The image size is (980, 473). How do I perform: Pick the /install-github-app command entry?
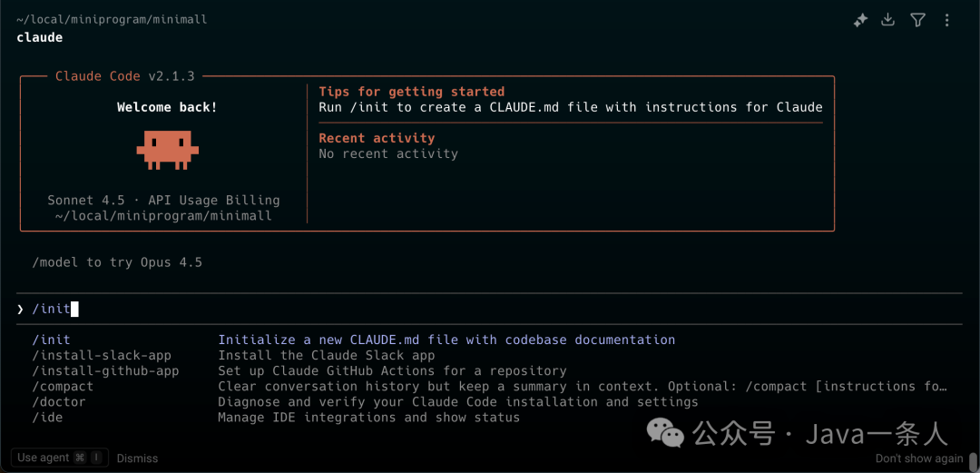tap(105, 370)
